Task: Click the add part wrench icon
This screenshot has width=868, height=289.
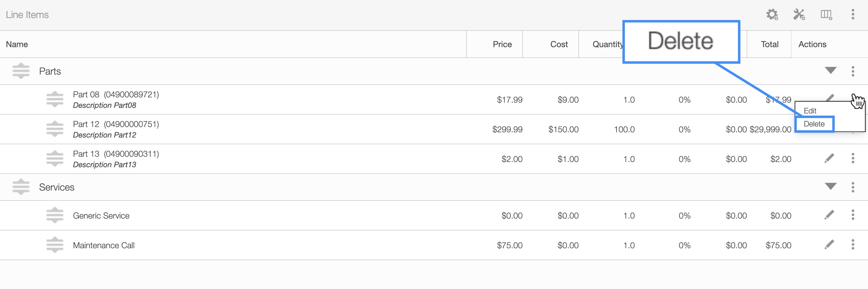Action: 799,15
